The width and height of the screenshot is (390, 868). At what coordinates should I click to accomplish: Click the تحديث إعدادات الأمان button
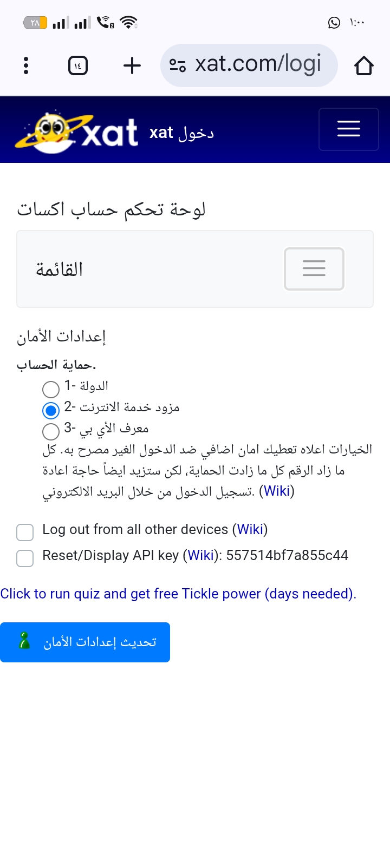click(x=85, y=642)
